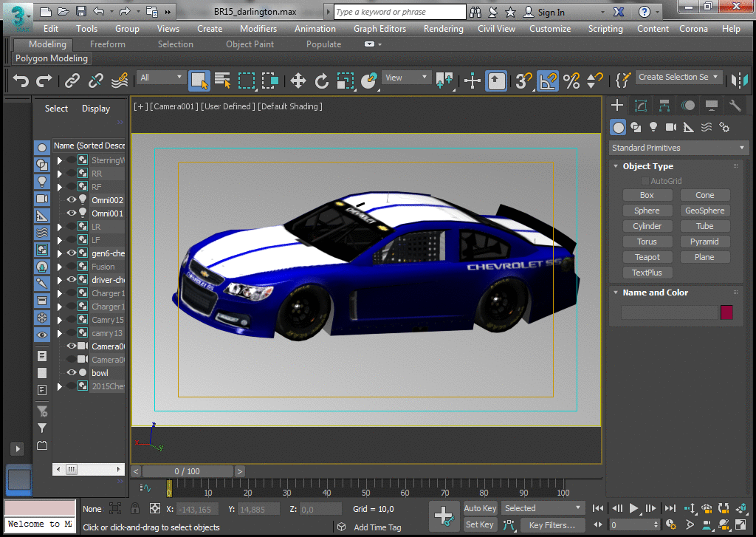Toggle visibility of gen6-che object
756x537 pixels.
tap(72, 253)
